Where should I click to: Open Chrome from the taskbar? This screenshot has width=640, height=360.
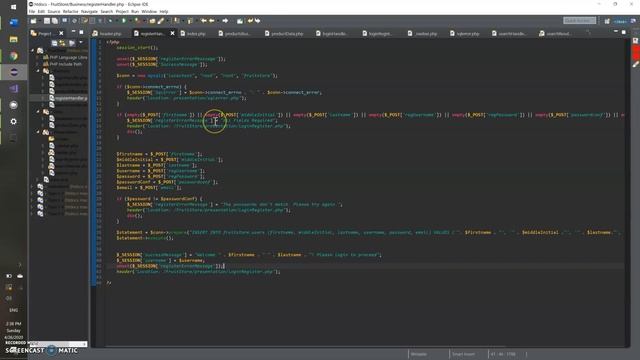point(13,56)
